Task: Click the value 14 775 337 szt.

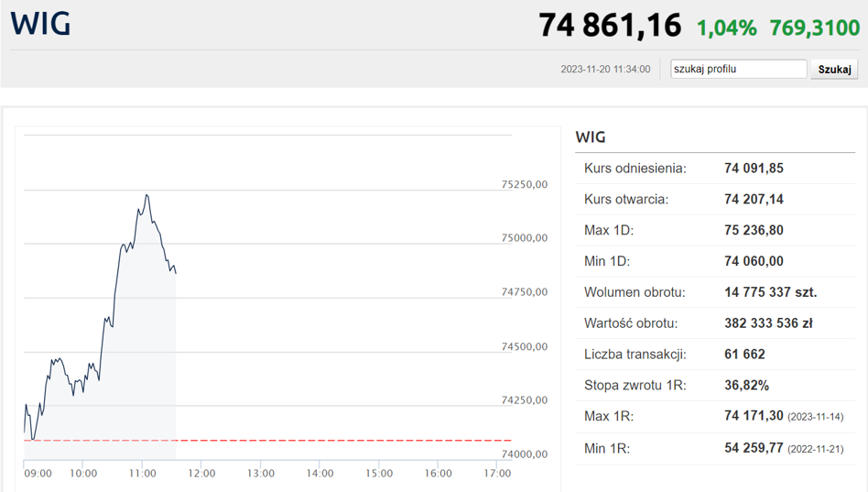Action: pyautogui.click(x=771, y=292)
